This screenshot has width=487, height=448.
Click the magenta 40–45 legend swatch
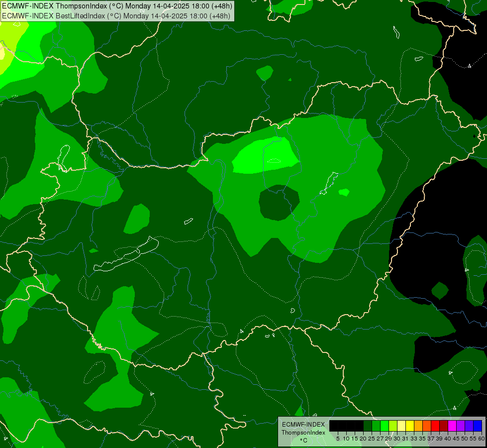click(452, 426)
